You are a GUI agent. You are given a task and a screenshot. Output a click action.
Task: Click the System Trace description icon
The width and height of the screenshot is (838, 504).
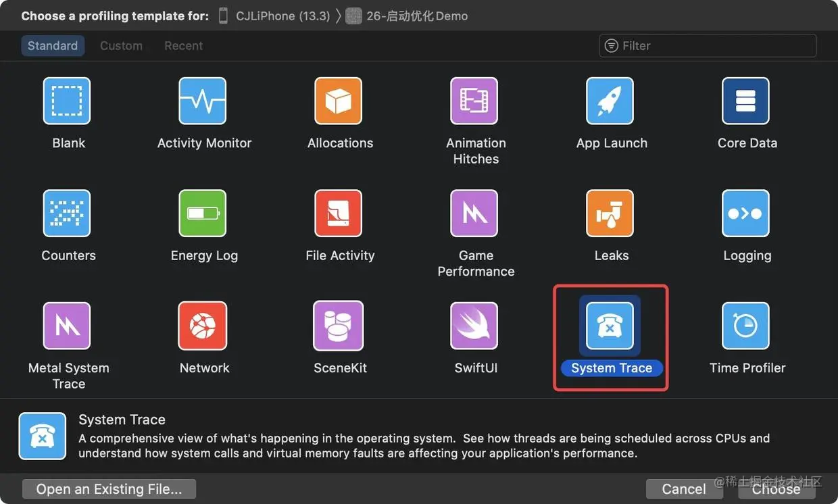[43, 436]
